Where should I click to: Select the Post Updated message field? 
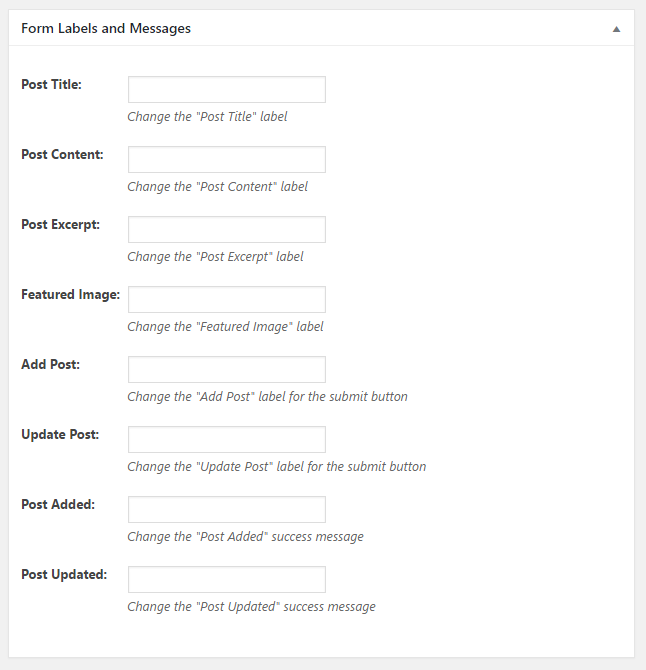(x=227, y=579)
